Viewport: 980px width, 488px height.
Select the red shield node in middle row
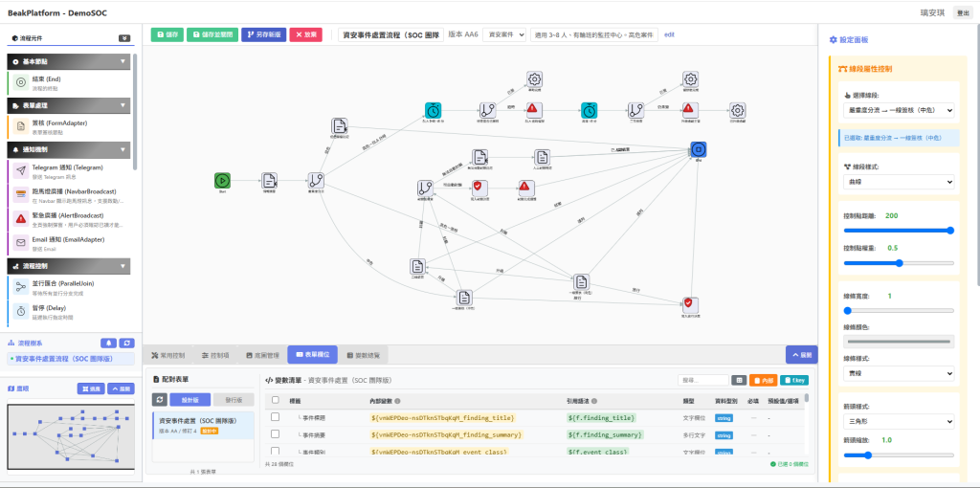click(479, 189)
